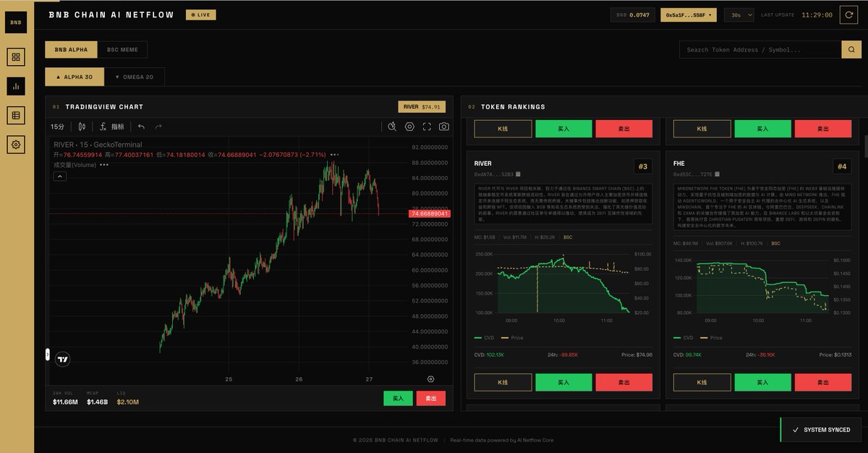Click the LIVE status badge
This screenshot has height=453, width=868.
click(201, 14)
